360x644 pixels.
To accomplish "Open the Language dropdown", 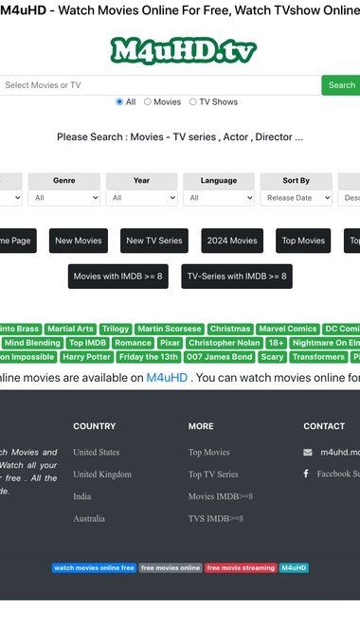I will [x=219, y=198].
